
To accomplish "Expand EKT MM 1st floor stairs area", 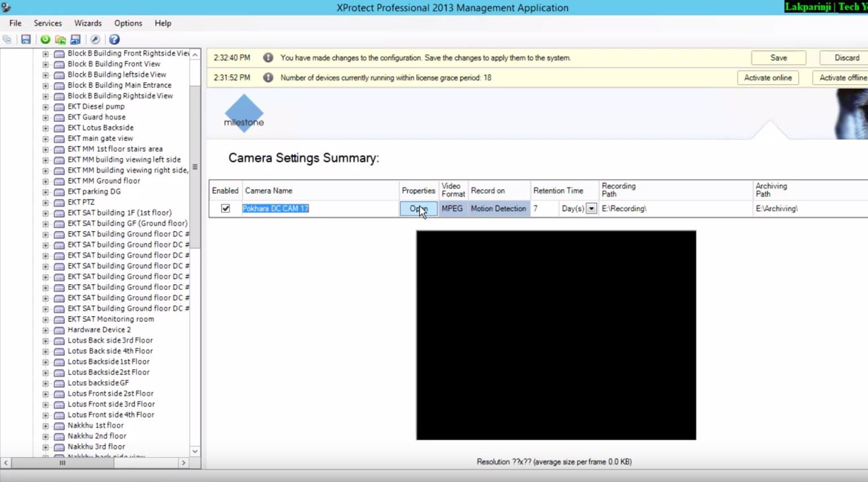I will (x=45, y=150).
